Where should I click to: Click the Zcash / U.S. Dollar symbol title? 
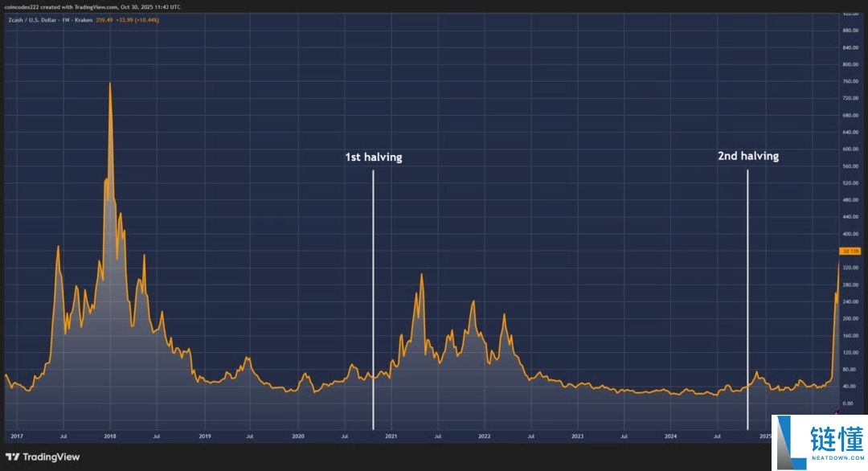(x=35, y=20)
